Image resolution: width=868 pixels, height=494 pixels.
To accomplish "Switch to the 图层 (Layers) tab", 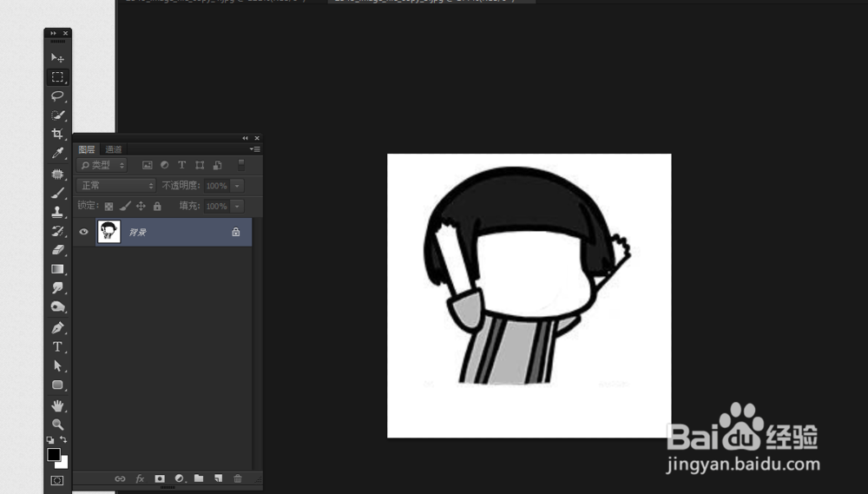I will tap(86, 149).
